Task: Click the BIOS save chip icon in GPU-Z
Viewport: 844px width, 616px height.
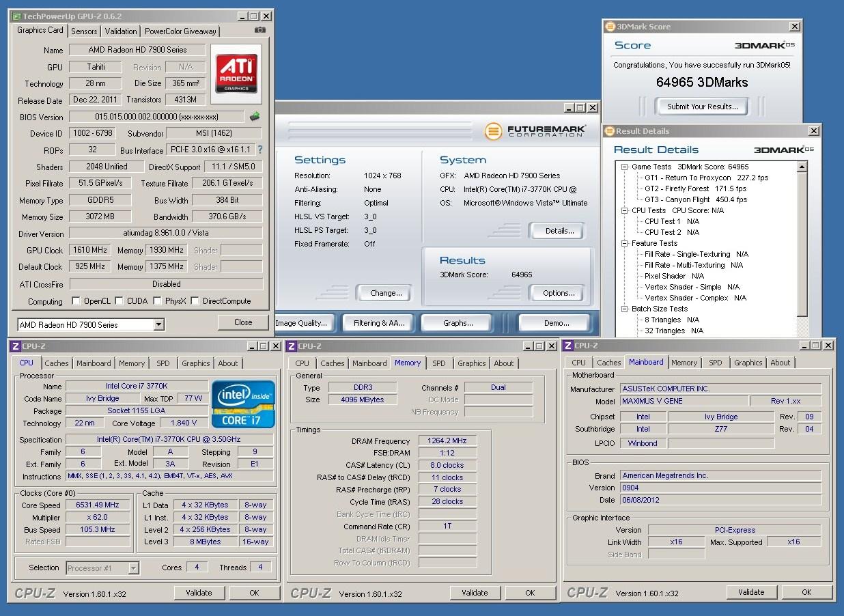Action: click(x=255, y=117)
